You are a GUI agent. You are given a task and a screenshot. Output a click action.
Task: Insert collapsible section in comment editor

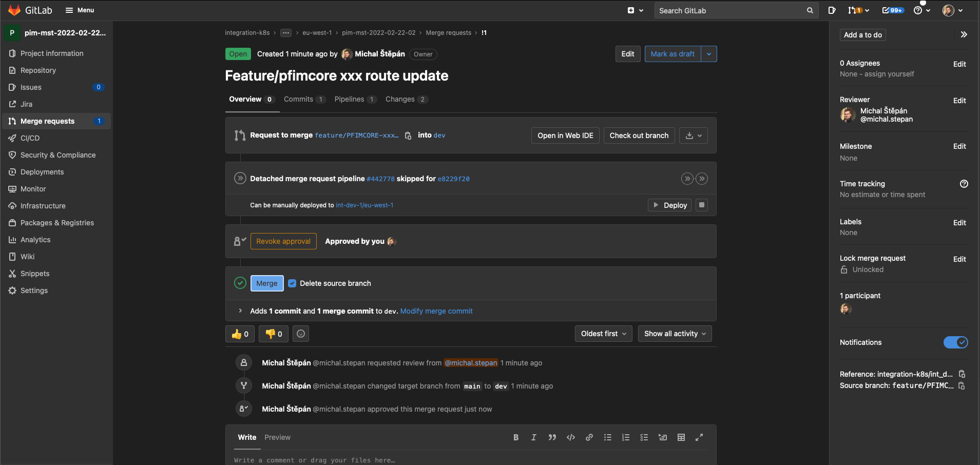click(x=663, y=437)
